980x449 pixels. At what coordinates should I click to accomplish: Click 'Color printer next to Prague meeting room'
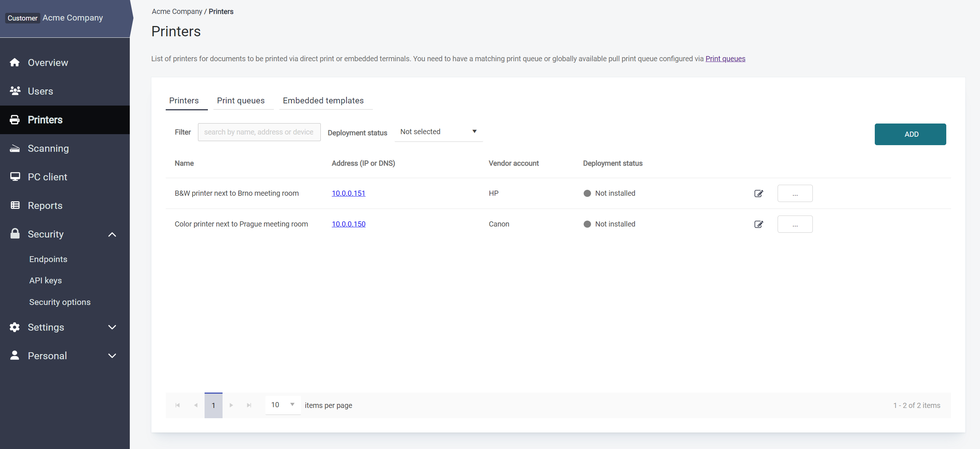pyautogui.click(x=241, y=224)
